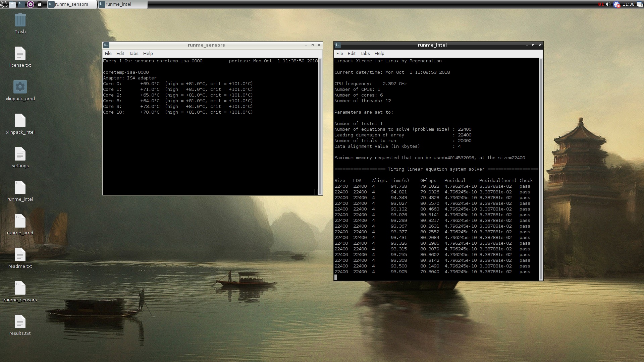Click the red 81 temperature indicator
This screenshot has width=644, height=362.
[x=601, y=4]
